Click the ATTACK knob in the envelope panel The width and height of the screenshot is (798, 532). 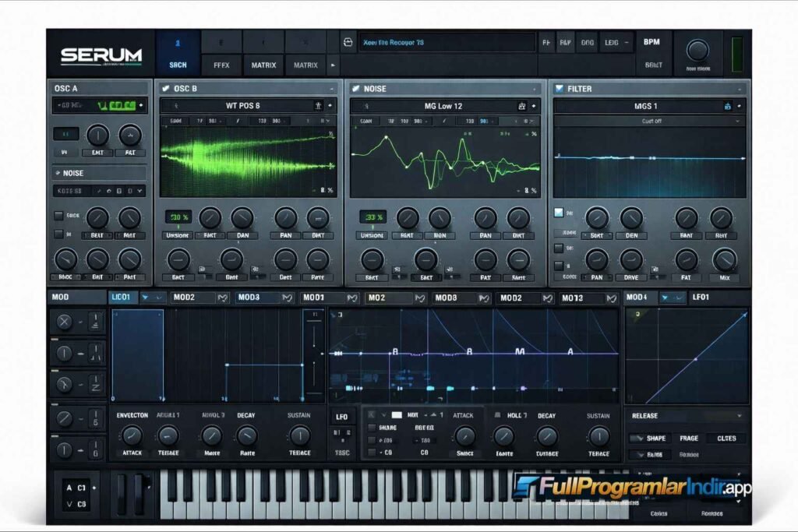point(131,437)
